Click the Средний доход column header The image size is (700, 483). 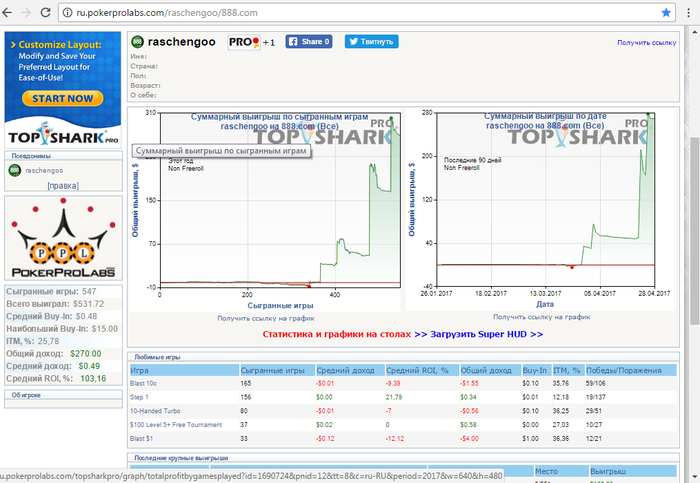(350, 370)
